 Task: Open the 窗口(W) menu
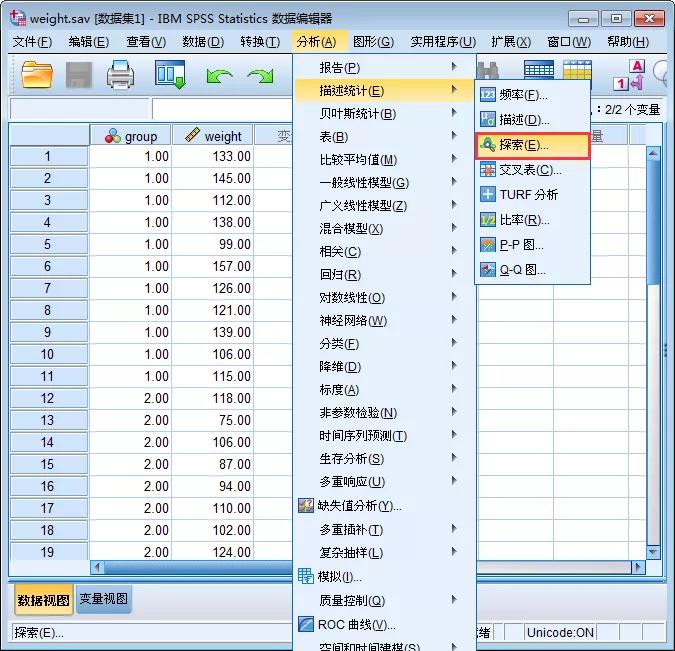pos(569,42)
